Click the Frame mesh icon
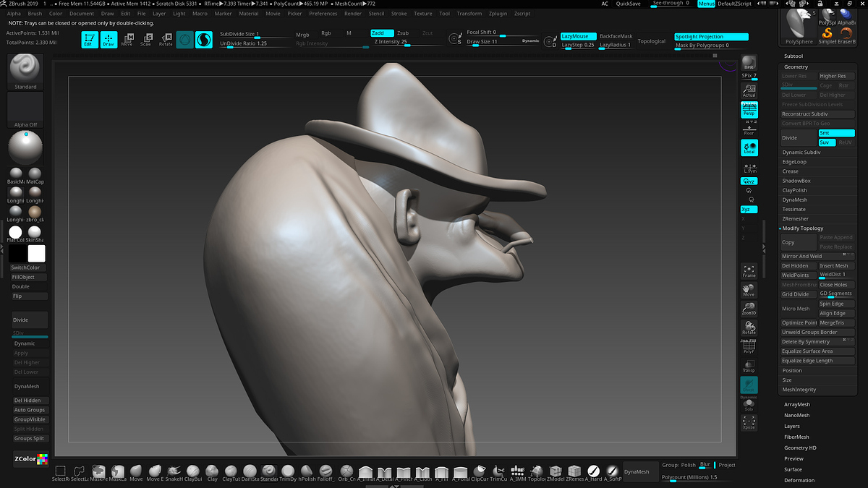 [749, 270]
